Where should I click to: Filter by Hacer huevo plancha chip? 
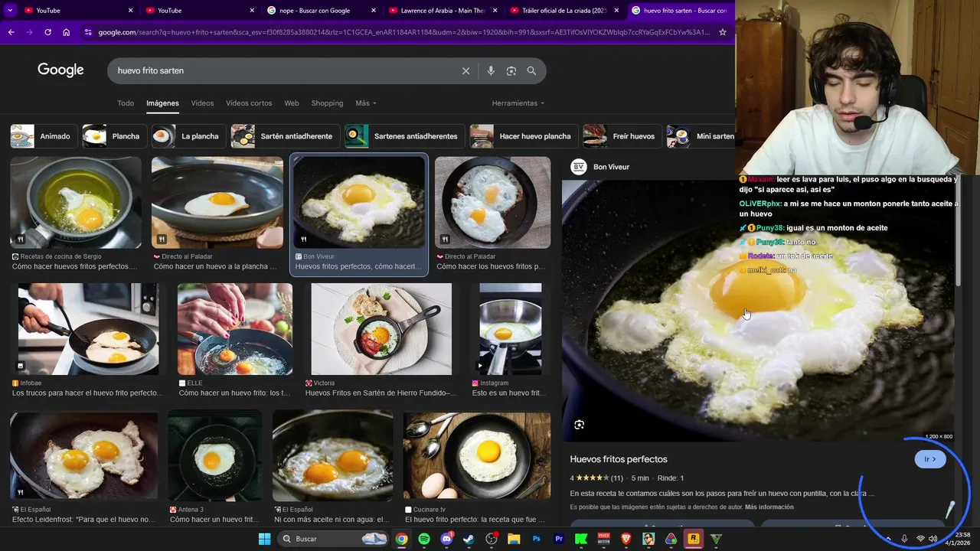(524, 136)
